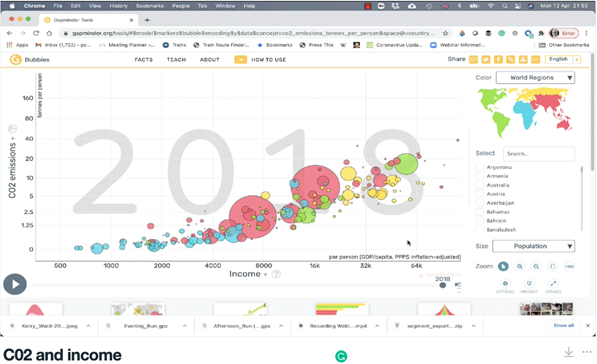Click the download share icon

coord(523,59)
